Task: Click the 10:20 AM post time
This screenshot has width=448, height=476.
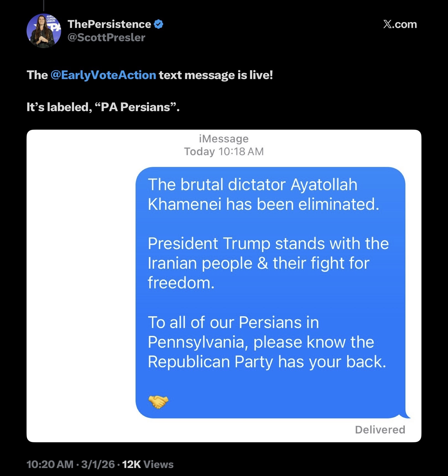Action: click(50, 464)
